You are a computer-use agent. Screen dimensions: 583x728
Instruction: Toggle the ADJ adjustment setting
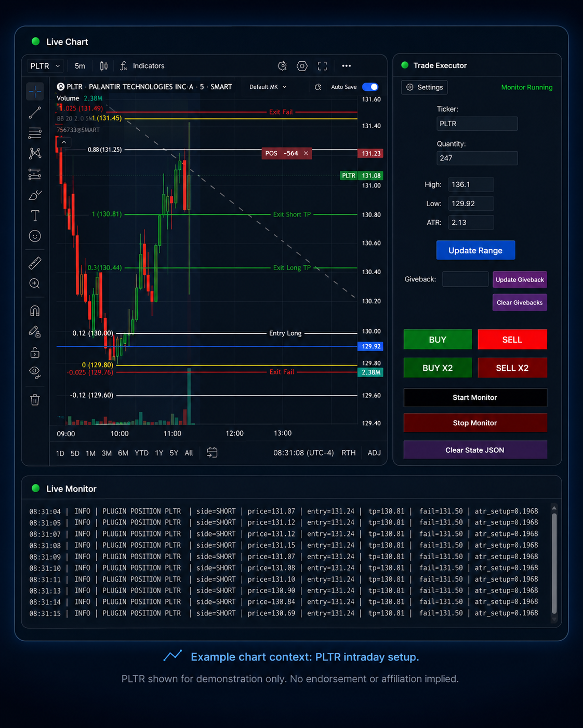point(374,453)
